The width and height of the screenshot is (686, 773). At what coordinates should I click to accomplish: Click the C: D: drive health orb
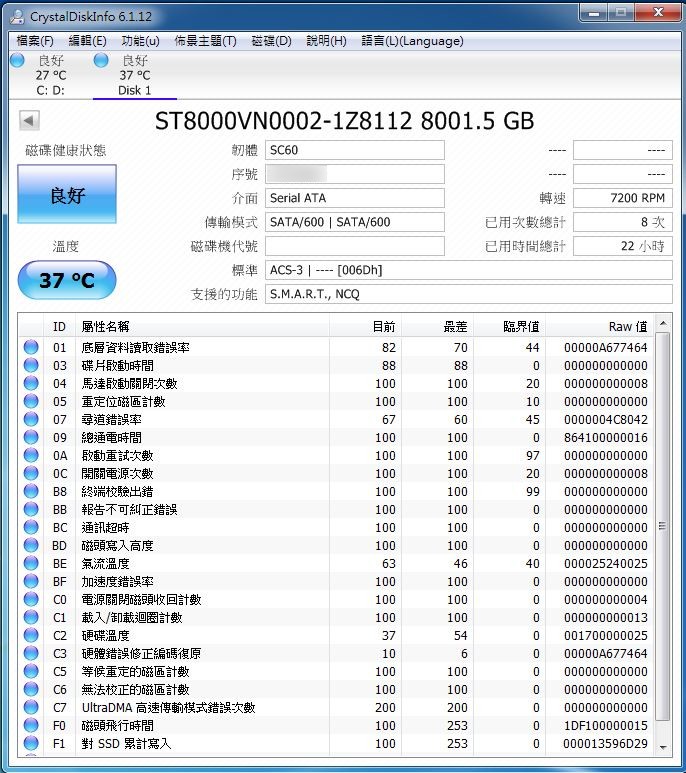(17, 60)
